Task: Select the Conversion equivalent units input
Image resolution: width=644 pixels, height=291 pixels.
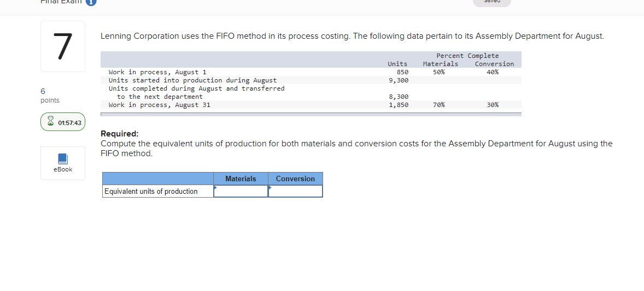Action: pos(295,191)
